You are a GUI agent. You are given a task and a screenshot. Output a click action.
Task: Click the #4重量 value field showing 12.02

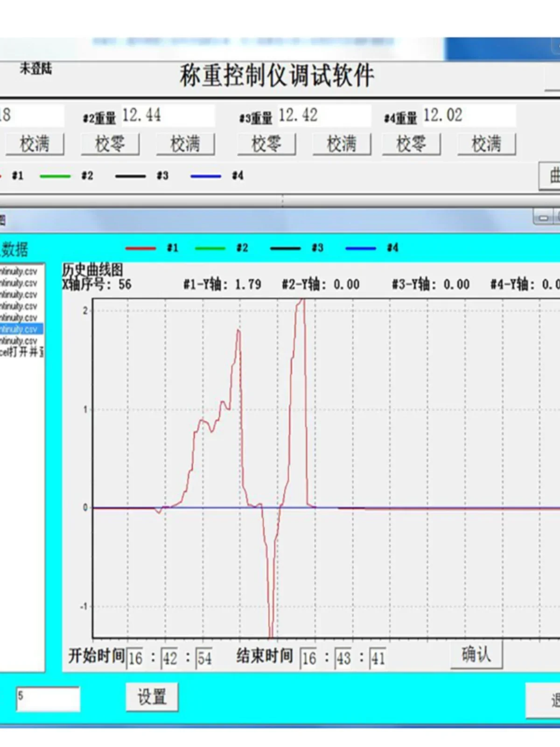tap(469, 115)
